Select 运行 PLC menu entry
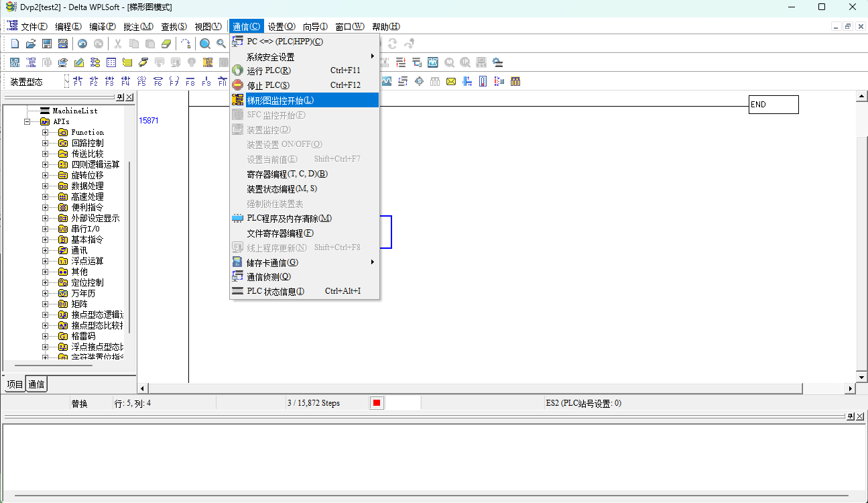This screenshot has height=503, width=868. [305, 70]
